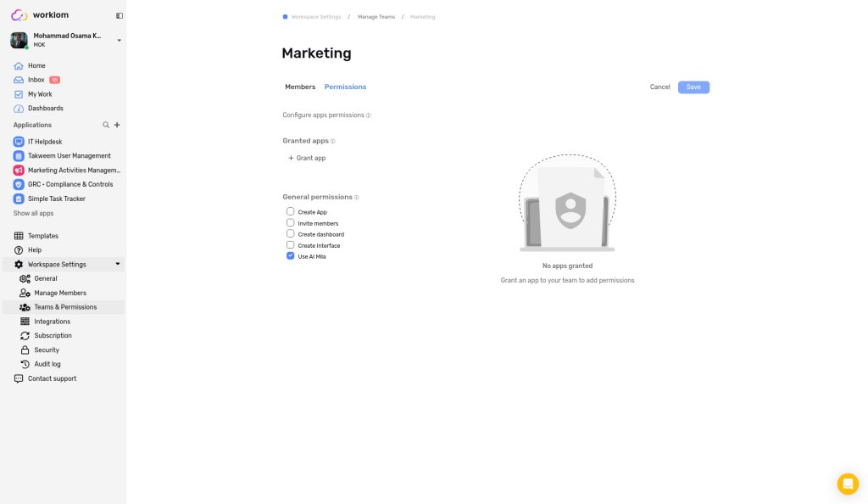Open Subscription refresh icon
This screenshot has height=504, width=868.
(25, 336)
